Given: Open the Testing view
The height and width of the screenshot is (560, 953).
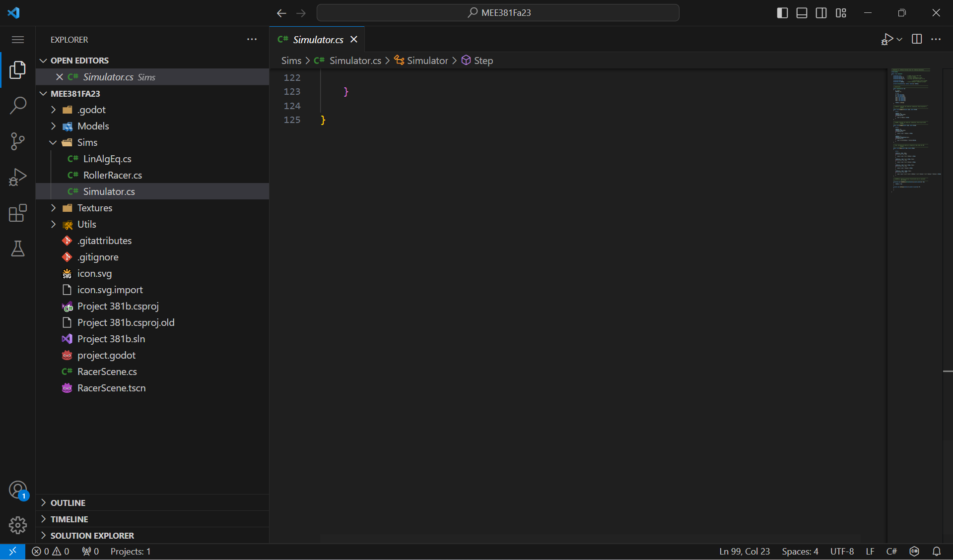Looking at the screenshot, I should click(18, 249).
